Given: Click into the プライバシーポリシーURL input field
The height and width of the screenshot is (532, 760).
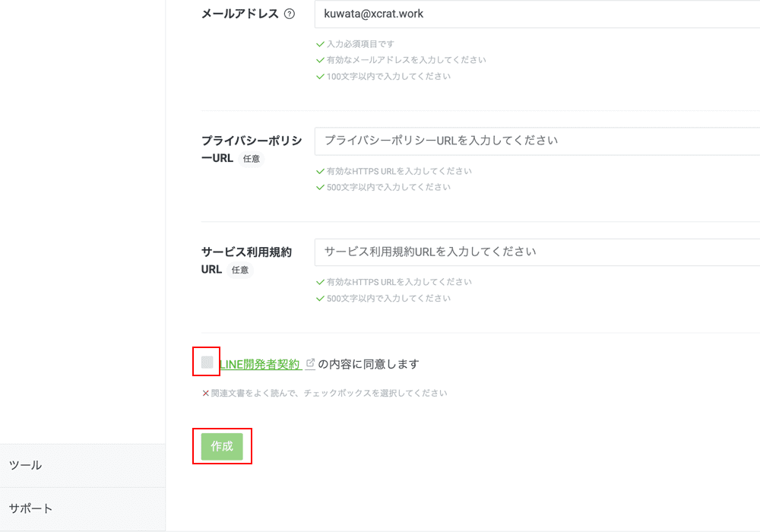Looking at the screenshot, I should 532,141.
